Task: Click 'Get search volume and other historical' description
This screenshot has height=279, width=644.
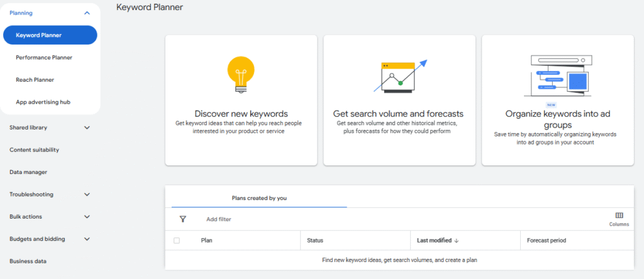Action: (397, 127)
